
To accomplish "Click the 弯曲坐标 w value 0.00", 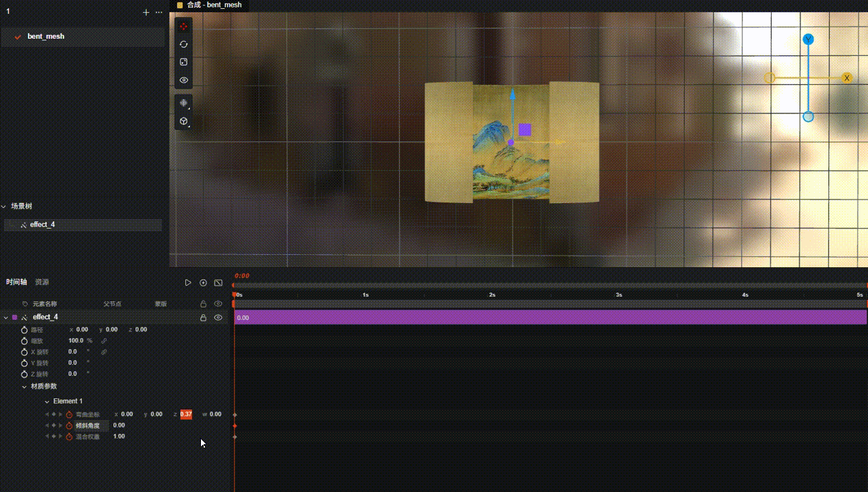I will pos(215,414).
